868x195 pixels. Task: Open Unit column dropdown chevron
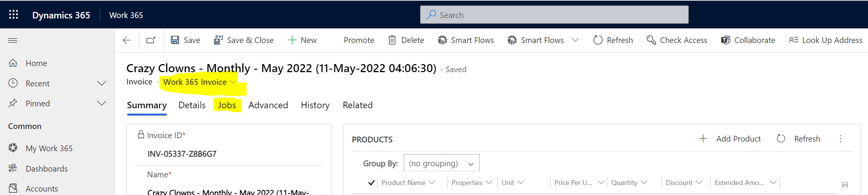520,183
